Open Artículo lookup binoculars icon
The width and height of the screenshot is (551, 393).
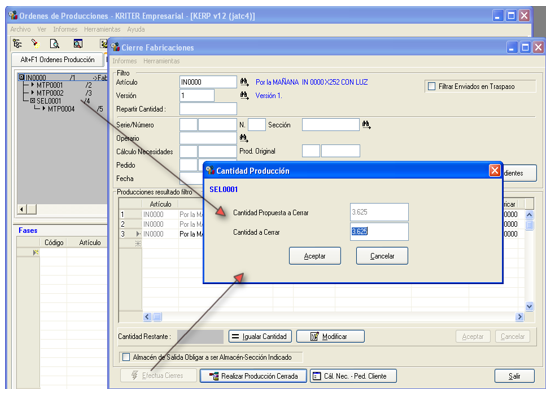[x=244, y=82]
